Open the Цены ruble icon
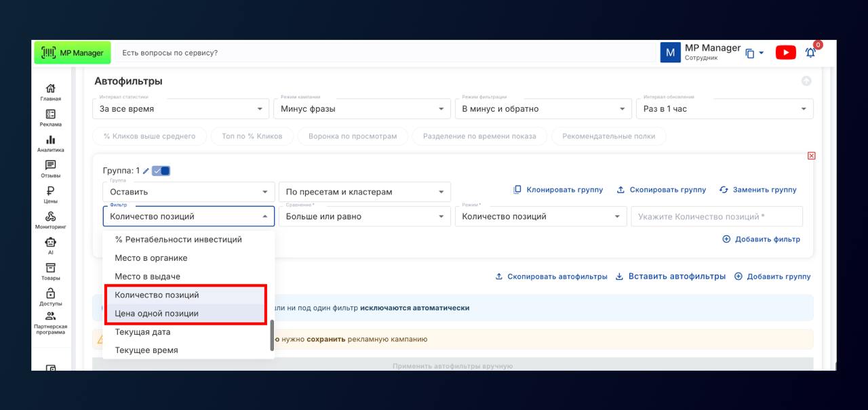 coord(50,193)
